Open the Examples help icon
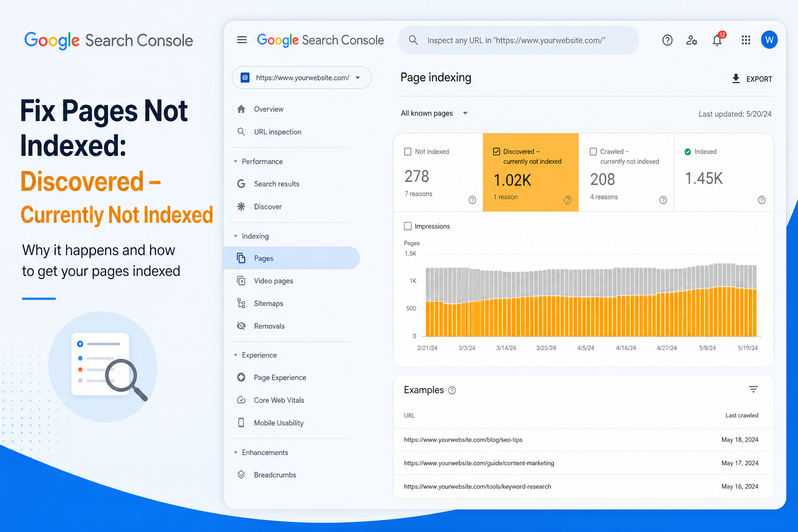798x532 pixels. click(x=452, y=390)
